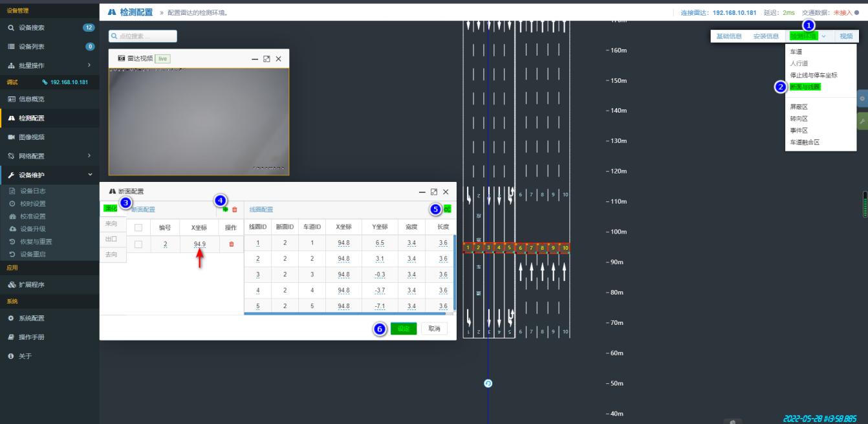Image resolution: width=868 pixels, height=424 pixels.
Task: Tick the select-all checkbox in section table header
Action: tap(138, 227)
